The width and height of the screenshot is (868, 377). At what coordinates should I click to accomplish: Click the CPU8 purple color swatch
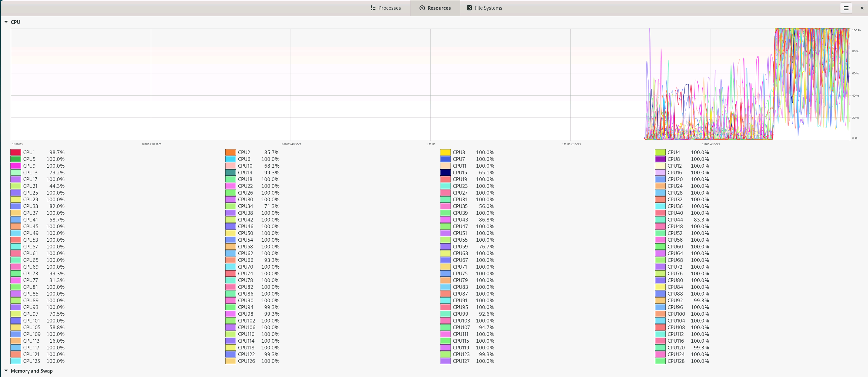(x=660, y=159)
